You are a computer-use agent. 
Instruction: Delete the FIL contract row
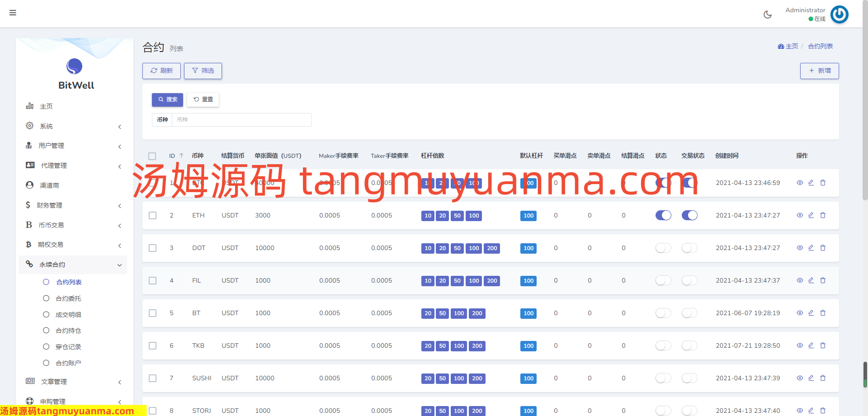pos(823,280)
